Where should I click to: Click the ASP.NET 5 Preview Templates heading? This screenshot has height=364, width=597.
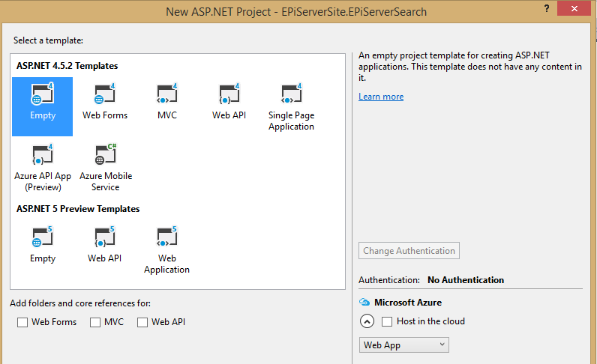click(78, 209)
